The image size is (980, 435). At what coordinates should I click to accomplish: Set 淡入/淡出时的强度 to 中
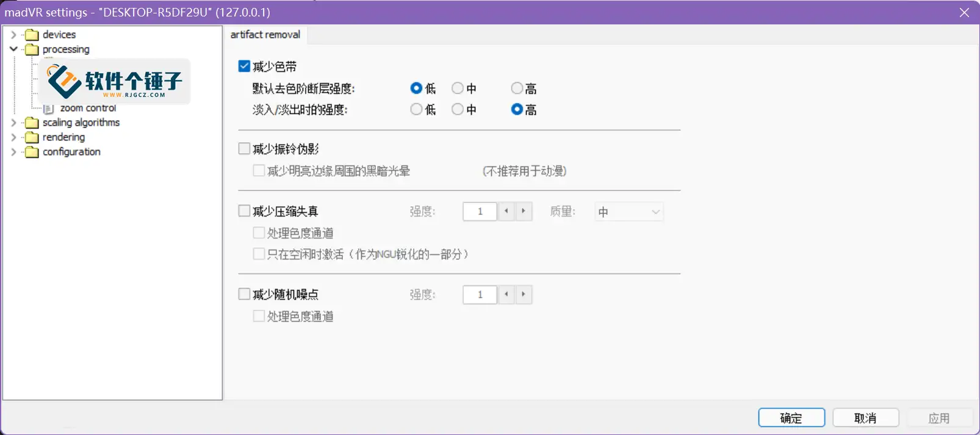point(458,109)
